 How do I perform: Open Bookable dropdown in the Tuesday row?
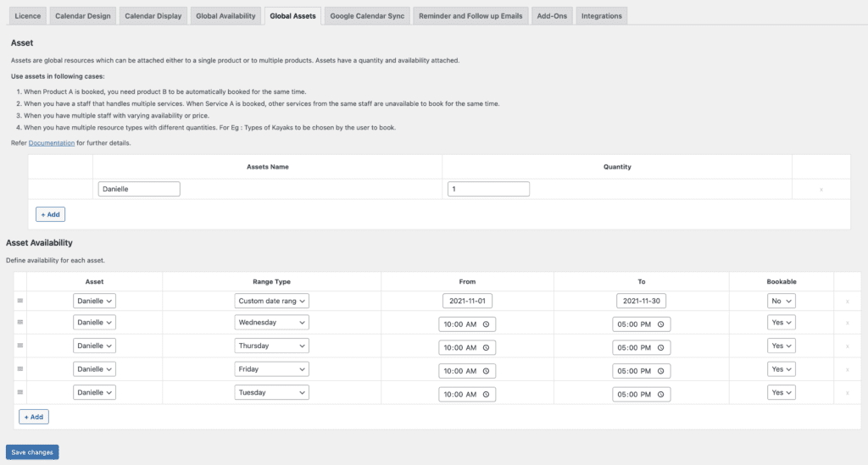click(781, 392)
